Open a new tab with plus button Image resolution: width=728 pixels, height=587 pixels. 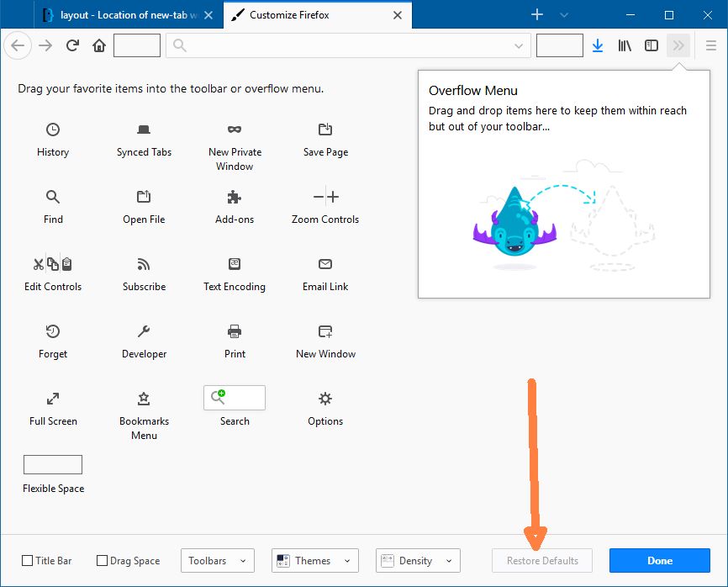[x=537, y=15]
